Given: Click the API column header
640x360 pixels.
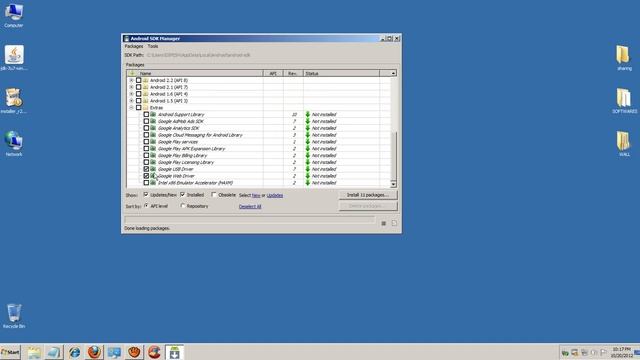Looking at the screenshot, I should [273, 73].
